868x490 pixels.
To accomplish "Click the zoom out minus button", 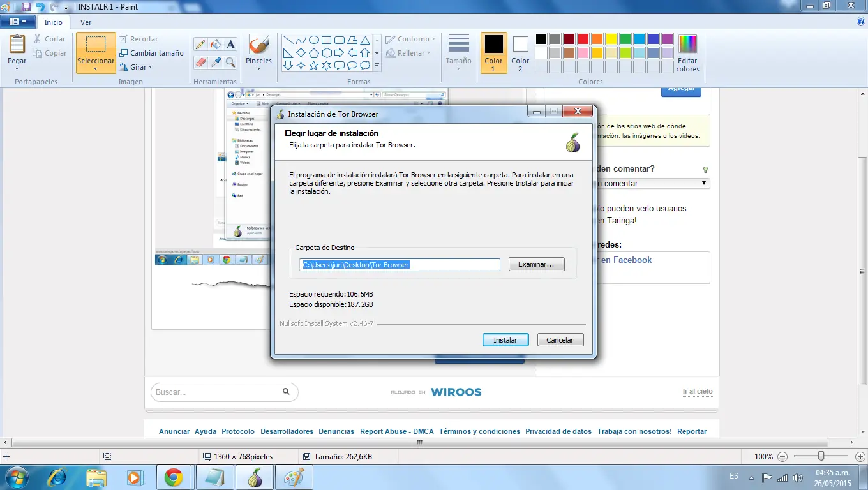I will [782, 456].
